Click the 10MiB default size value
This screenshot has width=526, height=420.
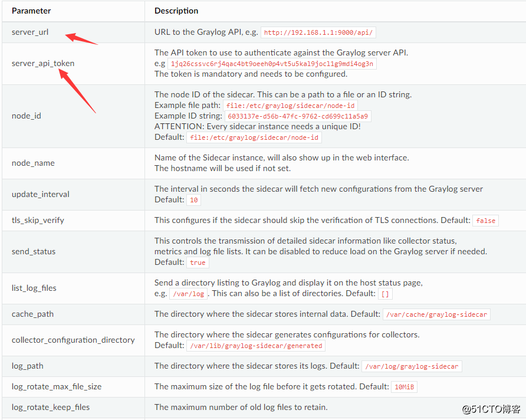(404, 387)
